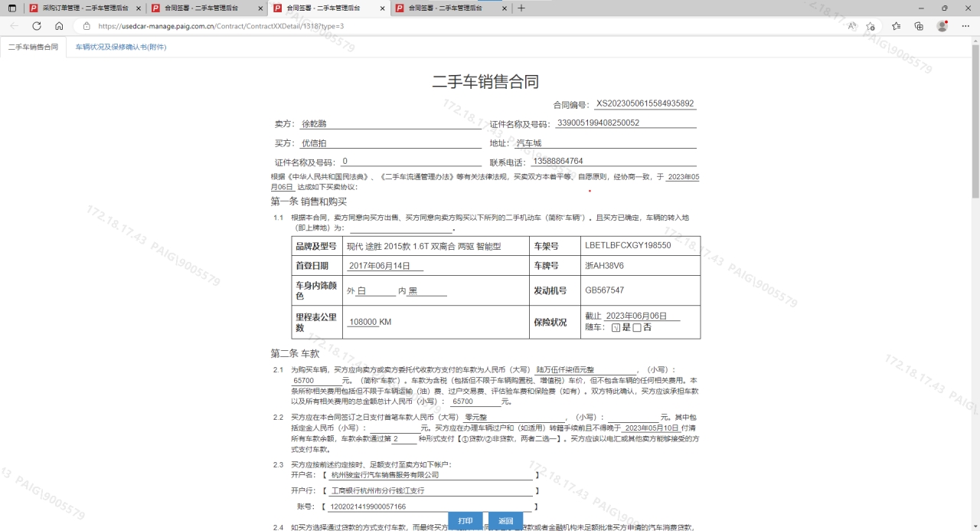Image resolution: width=980 pixels, height=531 pixels.
Task: Open browser settings and more menu
Action: pyautogui.click(x=965, y=25)
